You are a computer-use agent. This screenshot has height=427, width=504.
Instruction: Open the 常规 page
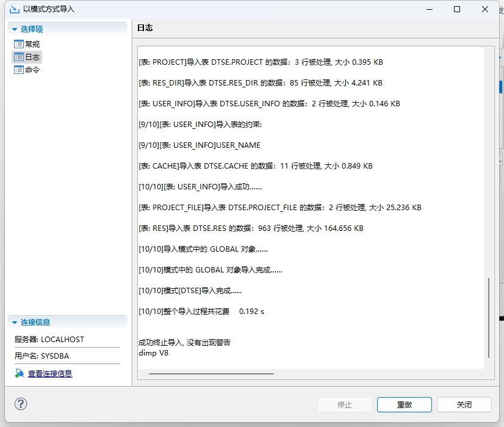(32, 44)
